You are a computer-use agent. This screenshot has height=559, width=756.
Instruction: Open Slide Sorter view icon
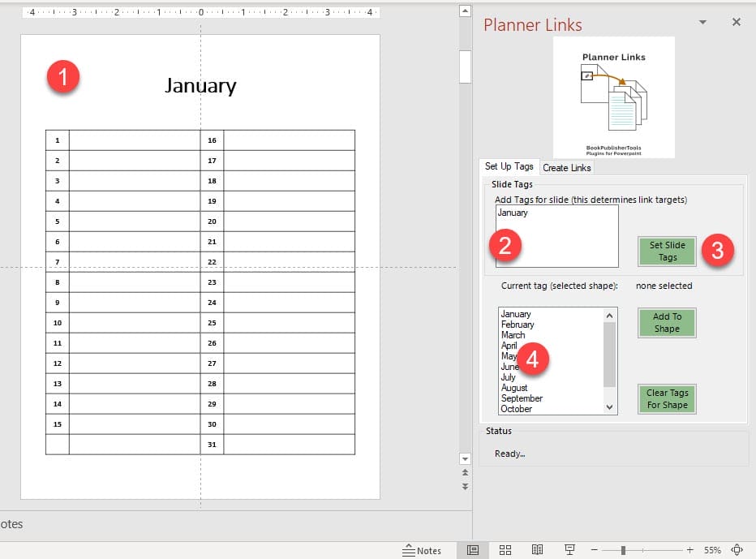[505, 550]
